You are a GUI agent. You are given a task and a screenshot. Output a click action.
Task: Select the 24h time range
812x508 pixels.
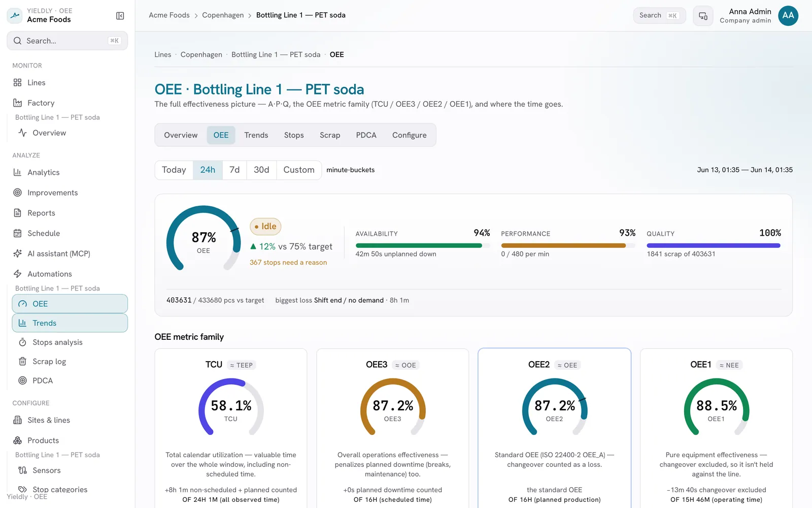[208, 170]
